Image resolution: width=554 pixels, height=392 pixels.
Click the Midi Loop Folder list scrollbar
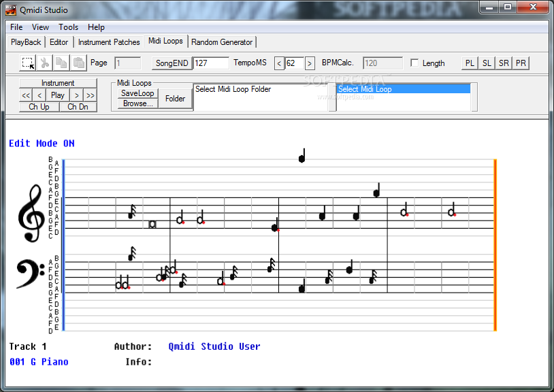click(x=332, y=97)
